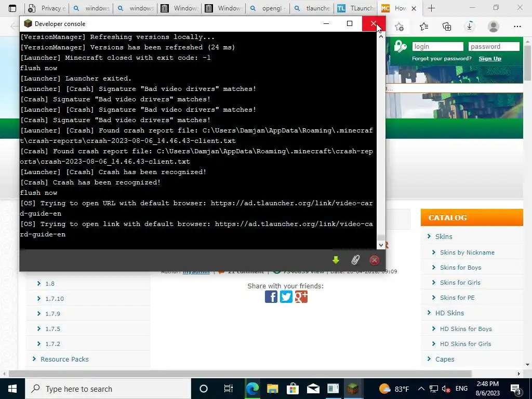Click console scrollbar down arrow

click(x=381, y=245)
